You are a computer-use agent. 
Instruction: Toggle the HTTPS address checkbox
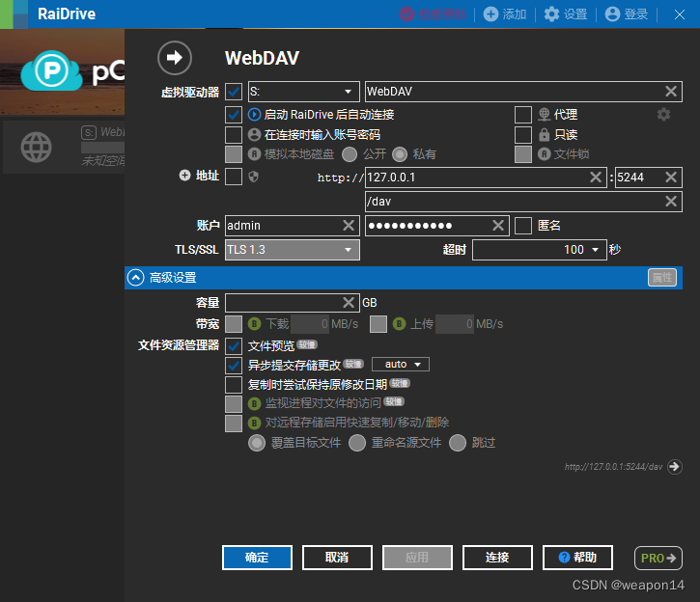(234, 177)
